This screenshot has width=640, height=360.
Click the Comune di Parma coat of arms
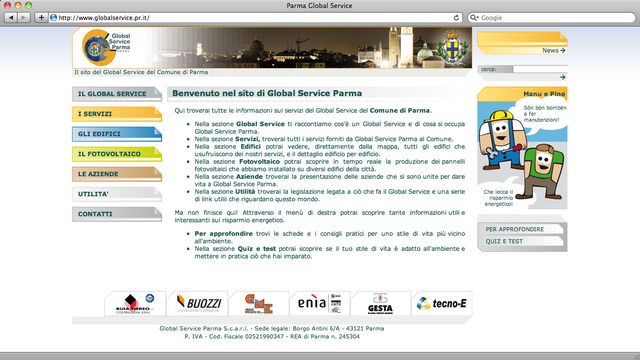click(x=452, y=48)
